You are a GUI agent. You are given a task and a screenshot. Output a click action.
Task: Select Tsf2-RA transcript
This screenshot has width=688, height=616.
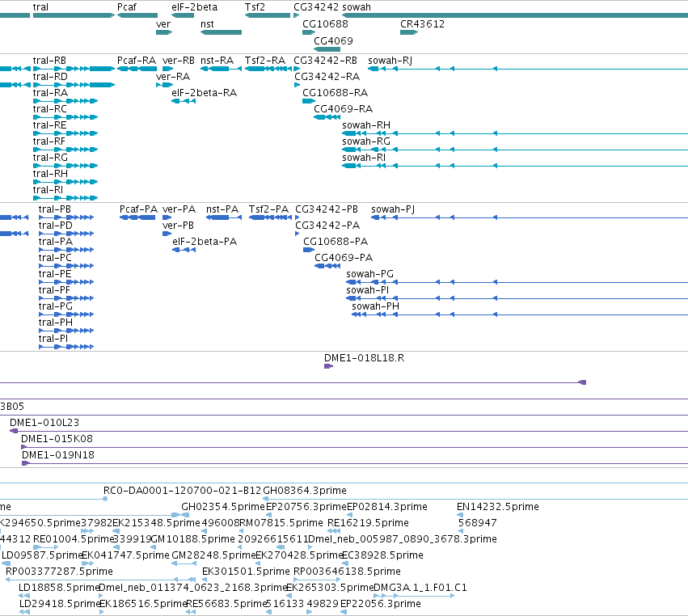pyautogui.click(x=268, y=69)
